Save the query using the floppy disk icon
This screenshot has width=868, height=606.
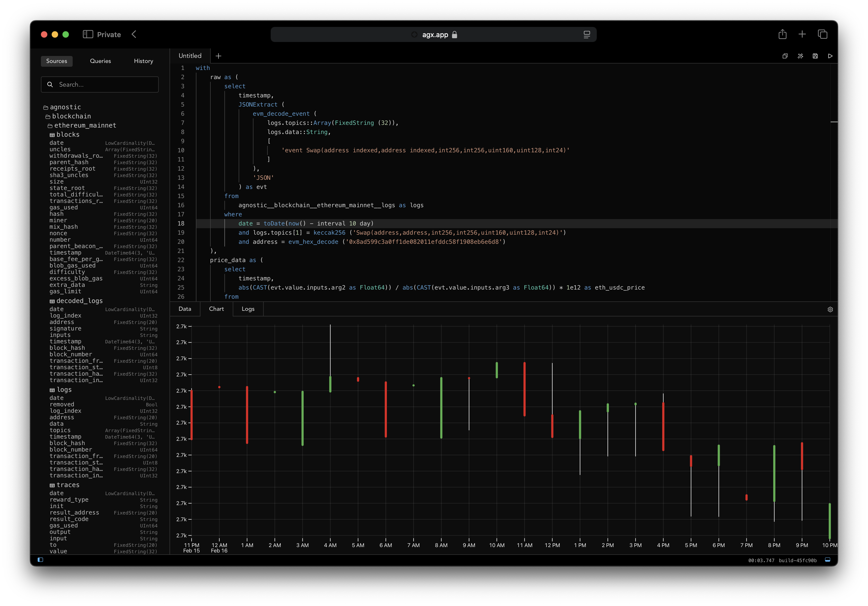pyautogui.click(x=815, y=56)
